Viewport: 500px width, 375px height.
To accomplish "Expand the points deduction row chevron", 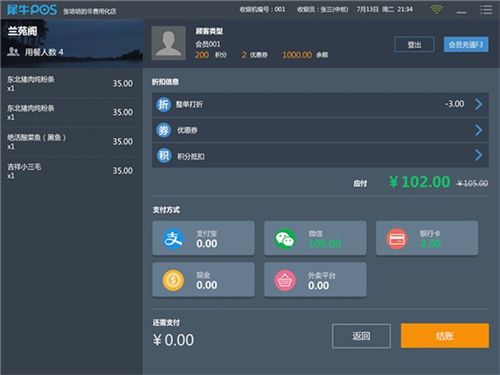I will [479, 155].
